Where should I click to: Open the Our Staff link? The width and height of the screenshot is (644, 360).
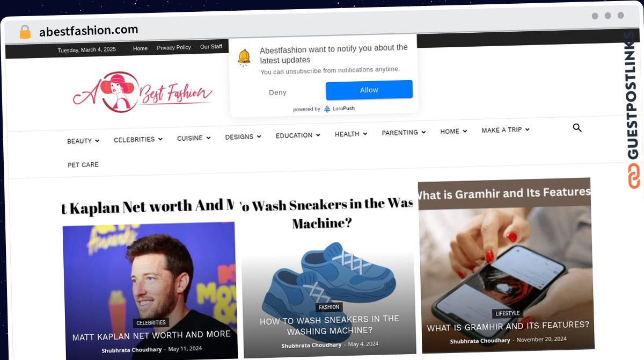[x=211, y=47]
